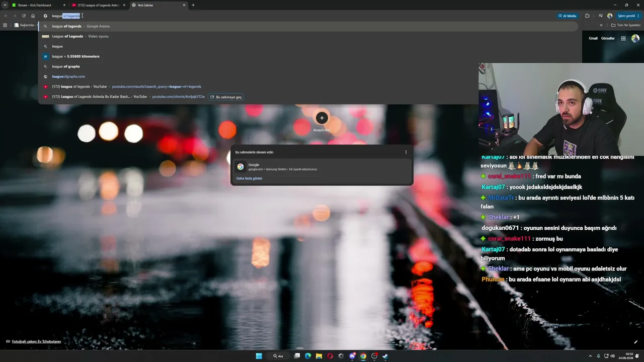Screen dimensions: 644x362
Task: Expand hidden bookmarks with double chevron
Action: [x=601, y=25]
